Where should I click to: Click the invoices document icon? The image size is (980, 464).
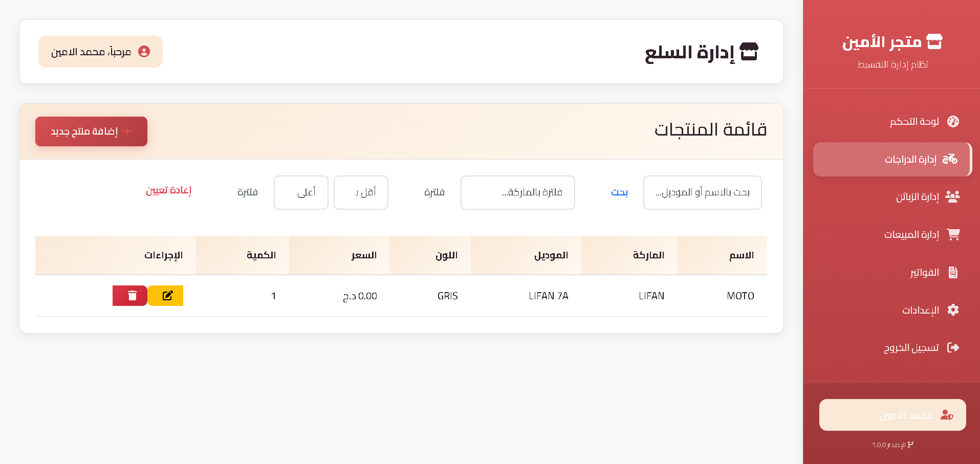[x=953, y=272]
